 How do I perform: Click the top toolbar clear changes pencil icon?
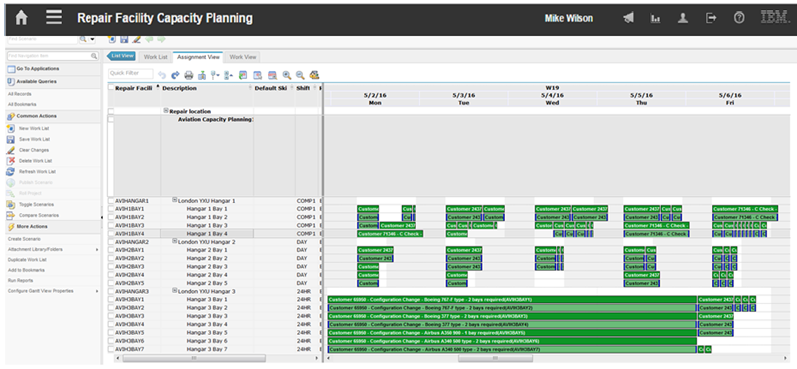(136, 39)
